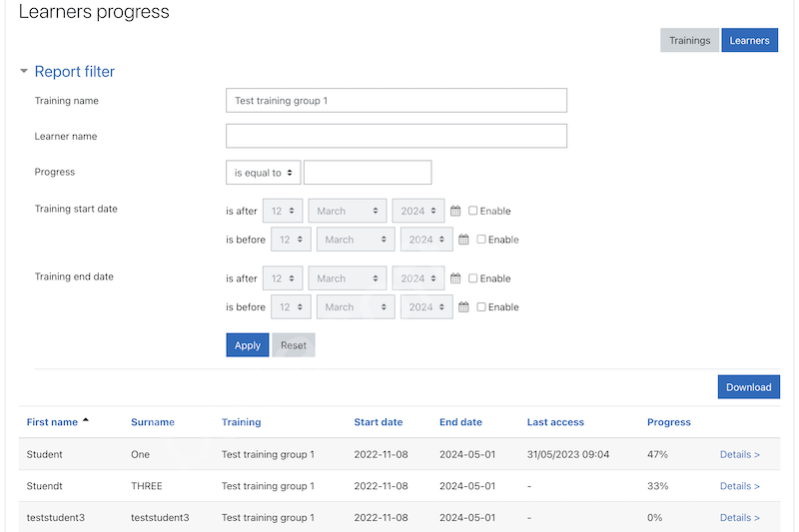This screenshot has width=799, height=532.
Task: Sort table by Progress column
Action: (668, 422)
